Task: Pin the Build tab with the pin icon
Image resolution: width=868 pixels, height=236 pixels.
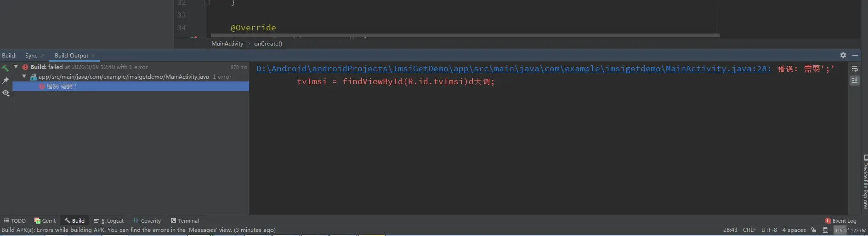Action: pyautogui.click(x=6, y=81)
